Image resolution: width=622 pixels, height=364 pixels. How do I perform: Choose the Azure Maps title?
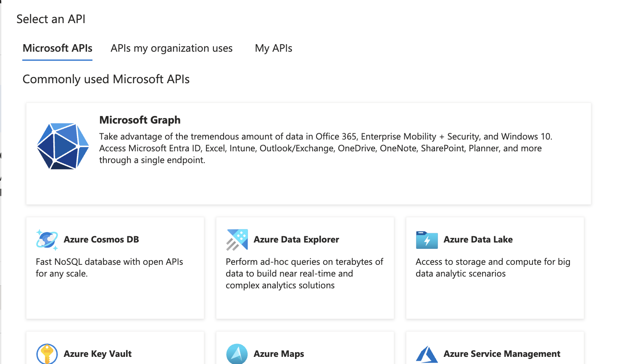pos(279,354)
